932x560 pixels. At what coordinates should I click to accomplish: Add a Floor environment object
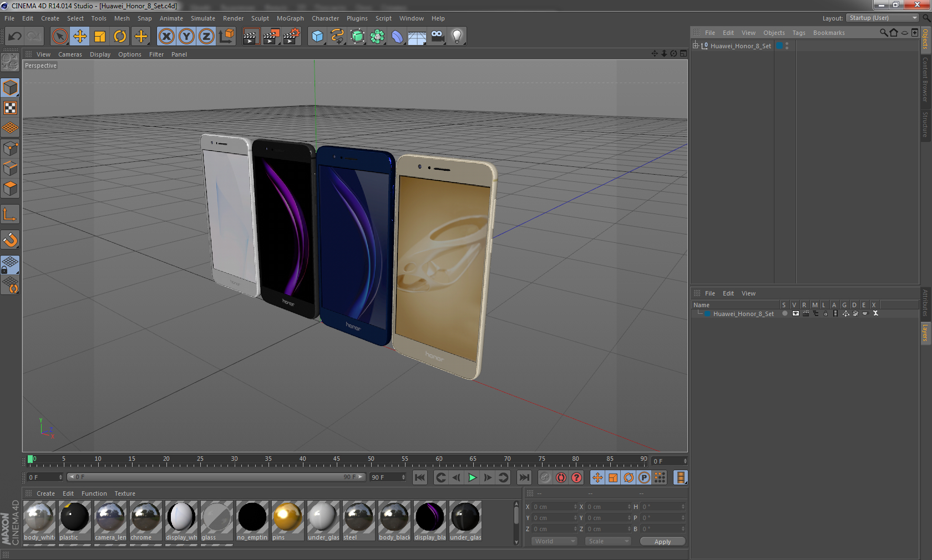pyautogui.click(x=417, y=37)
